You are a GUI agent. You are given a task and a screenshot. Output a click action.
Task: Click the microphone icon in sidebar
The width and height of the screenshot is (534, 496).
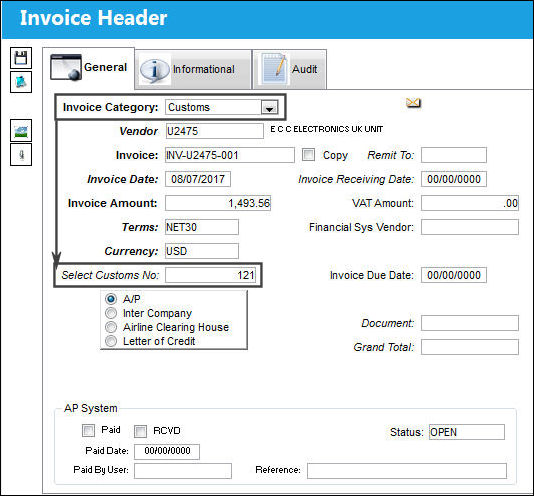point(21,155)
